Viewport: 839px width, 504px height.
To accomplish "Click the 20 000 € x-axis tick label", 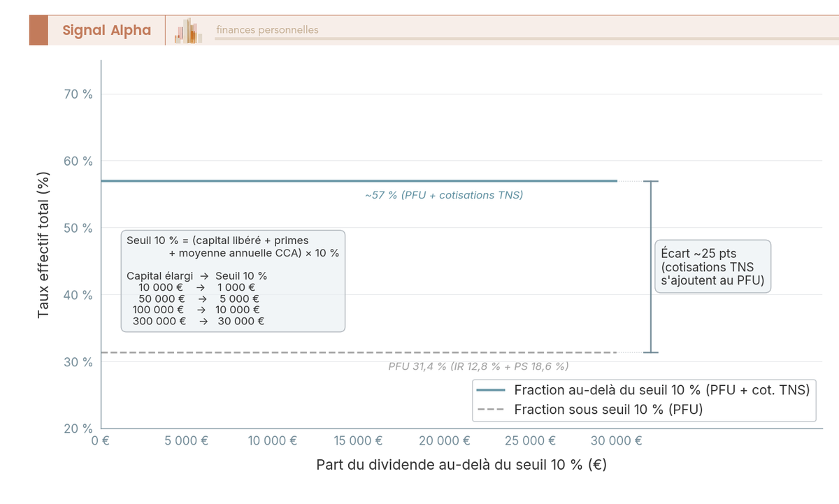I will click(445, 441).
